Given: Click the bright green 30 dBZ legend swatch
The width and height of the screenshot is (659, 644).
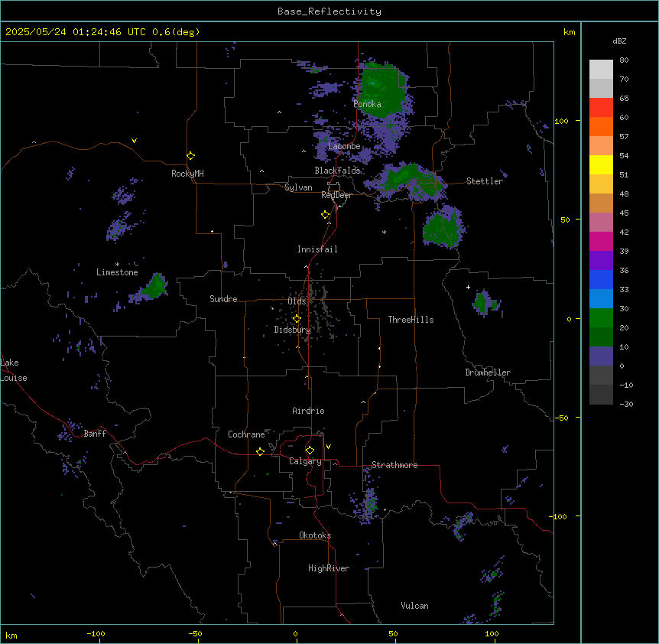Looking at the screenshot, I should [x=601, y=318].
